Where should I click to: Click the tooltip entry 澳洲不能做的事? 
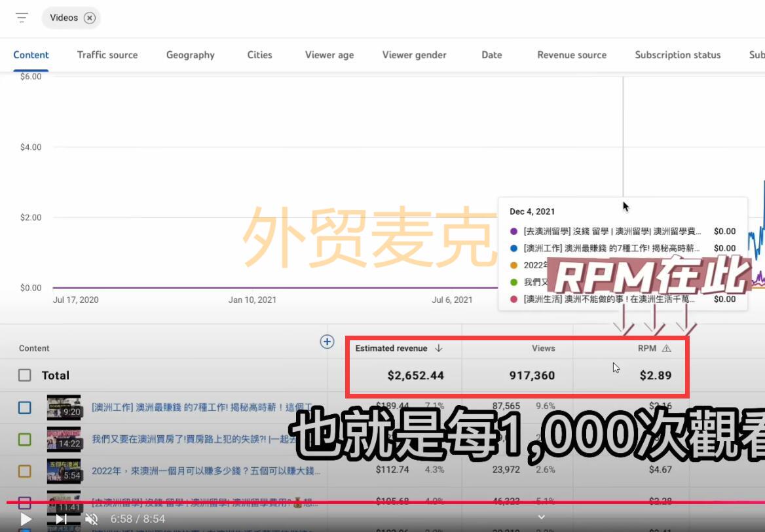(609, 299)
